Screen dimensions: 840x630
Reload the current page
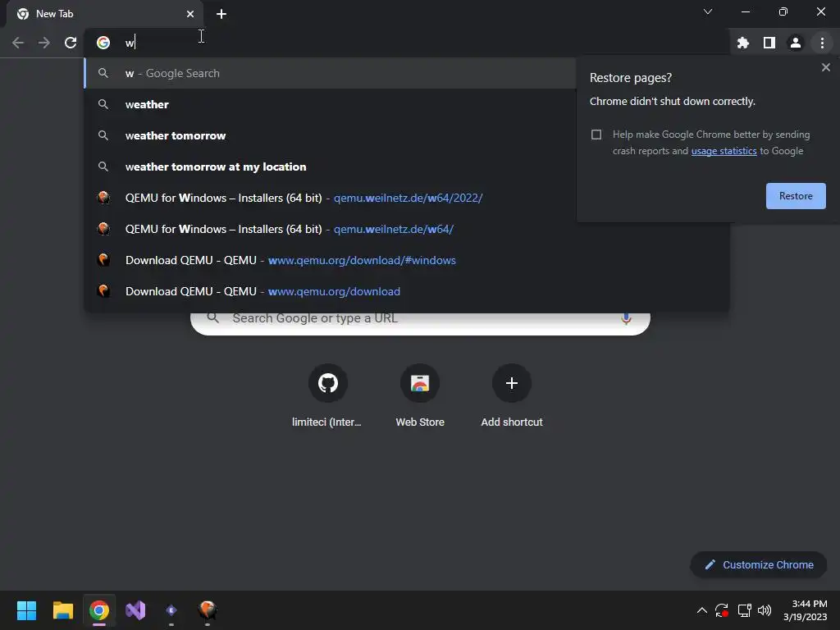[x=71, y=43]
